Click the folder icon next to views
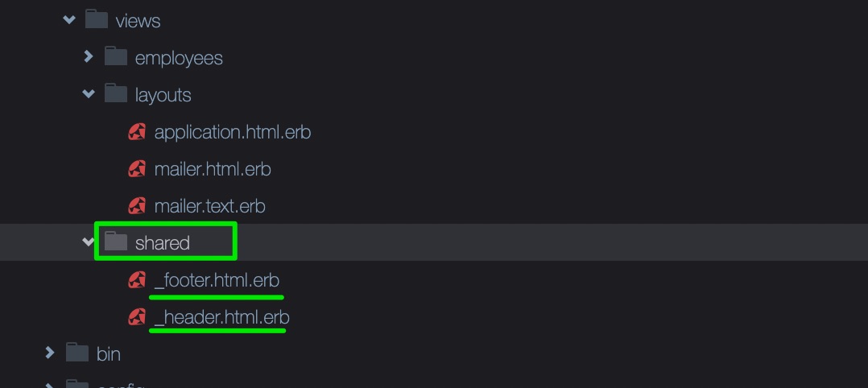Screen dimensions: 868x388 97,20
